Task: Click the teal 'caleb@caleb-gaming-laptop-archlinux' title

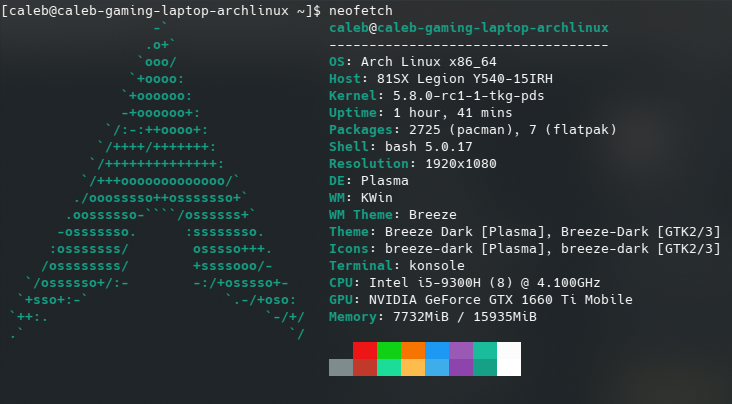Action: click(469, 28)
